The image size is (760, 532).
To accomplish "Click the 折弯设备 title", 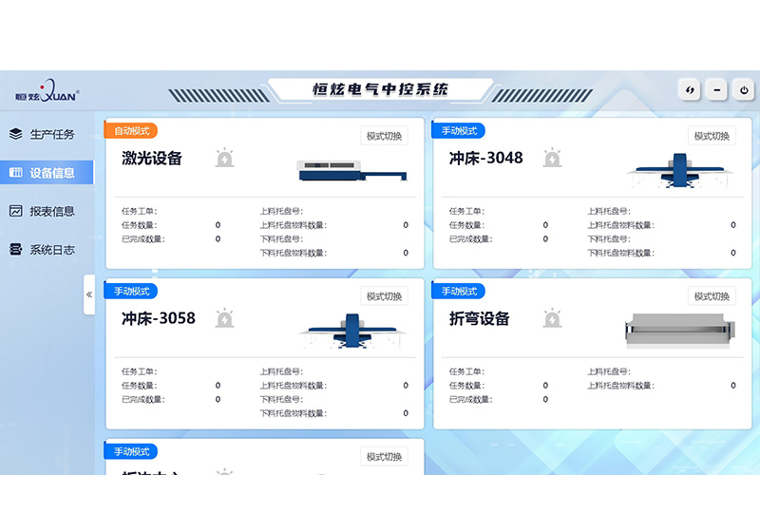I will (480, 319).
